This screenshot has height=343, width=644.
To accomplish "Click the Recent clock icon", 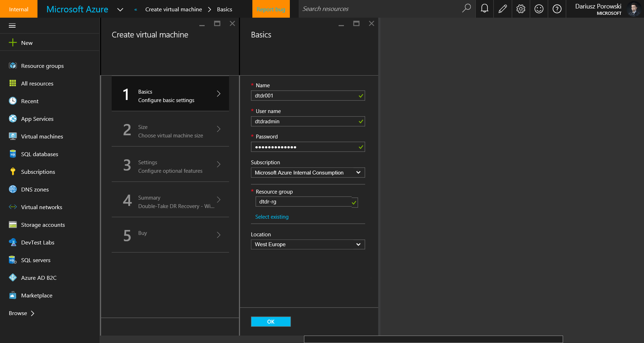I will coord(13,101).
